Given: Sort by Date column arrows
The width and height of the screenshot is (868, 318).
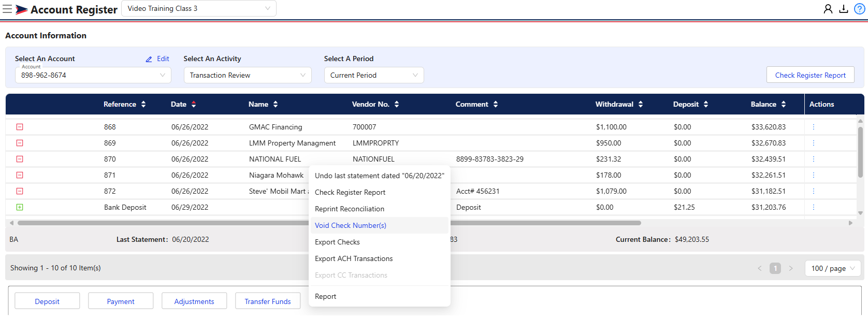Looking at the screenshot, I should click(x=194, y=104).
